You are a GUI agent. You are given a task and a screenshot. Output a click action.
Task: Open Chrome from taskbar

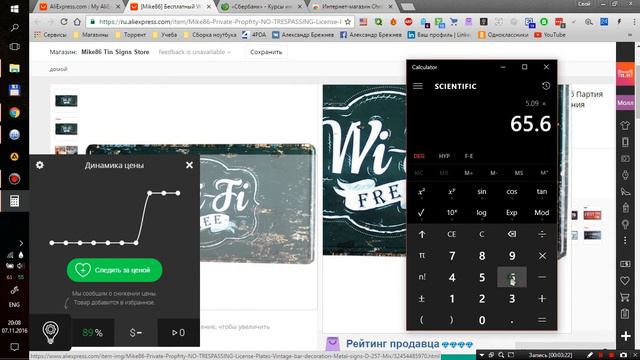tap(14, 113)
